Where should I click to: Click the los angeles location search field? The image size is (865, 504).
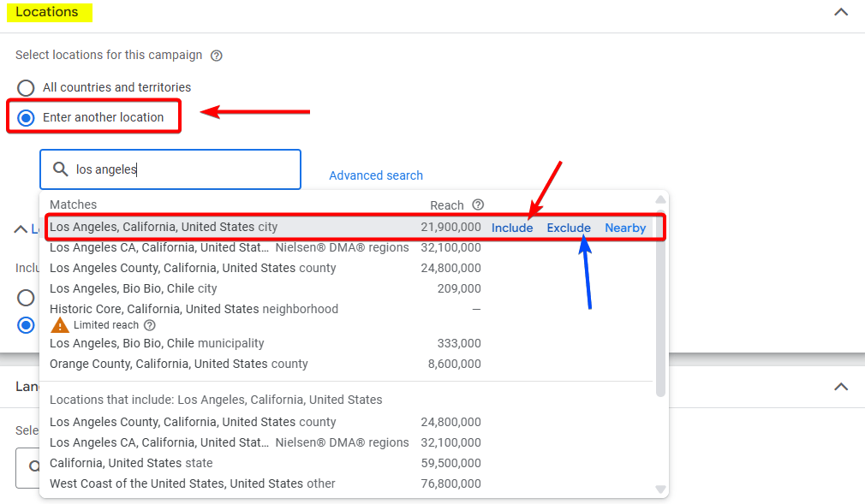click(184, 169)
